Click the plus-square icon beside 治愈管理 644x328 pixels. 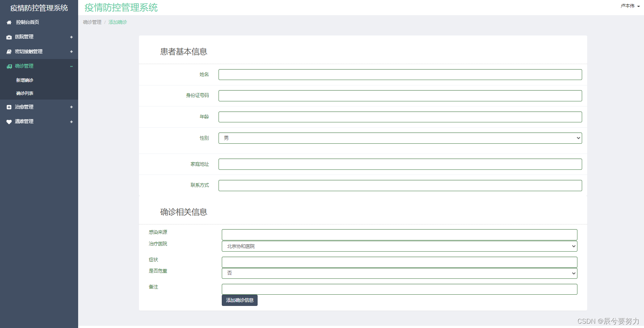9,107
